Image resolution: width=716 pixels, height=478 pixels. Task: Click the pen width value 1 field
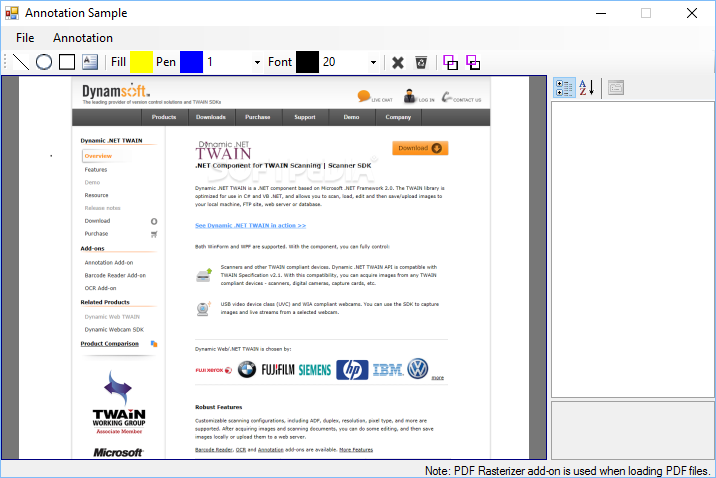(228, 62)
